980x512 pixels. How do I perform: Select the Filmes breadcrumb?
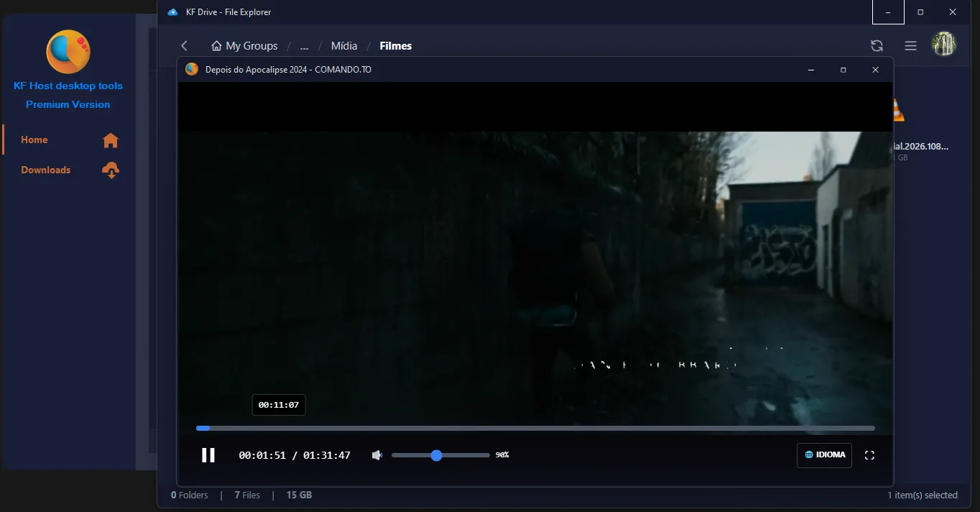coord(395,46)
